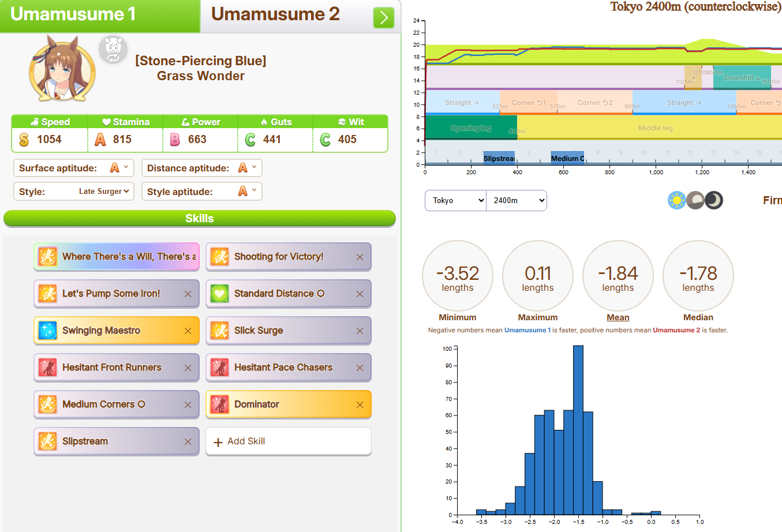Click Grass Wonder character portrait
This screenshot has height=532, width=782.
pyautogui.click(x=62, y=69)
